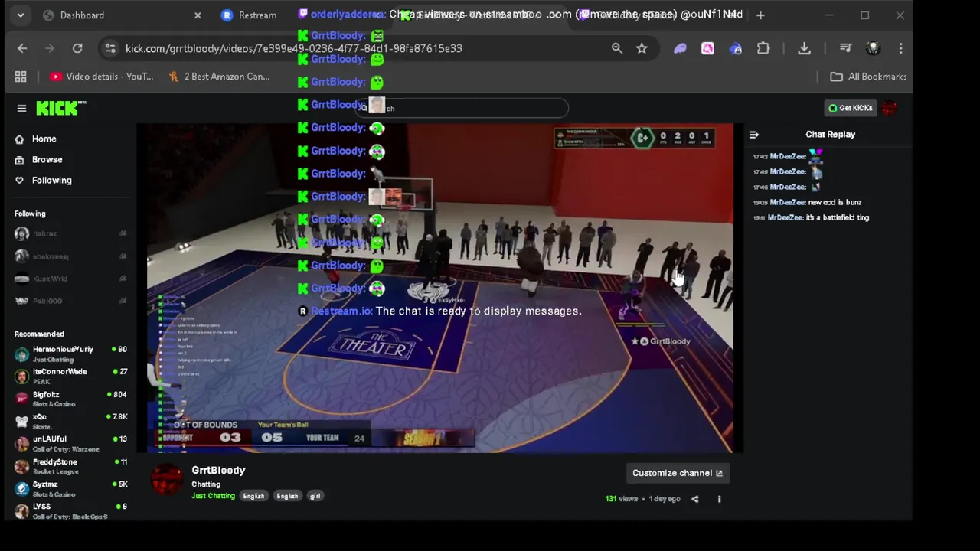This screenshot has height=551, width=980.
Task: Open ItsConnorWade recommended channel
Action: click(70, 376)
